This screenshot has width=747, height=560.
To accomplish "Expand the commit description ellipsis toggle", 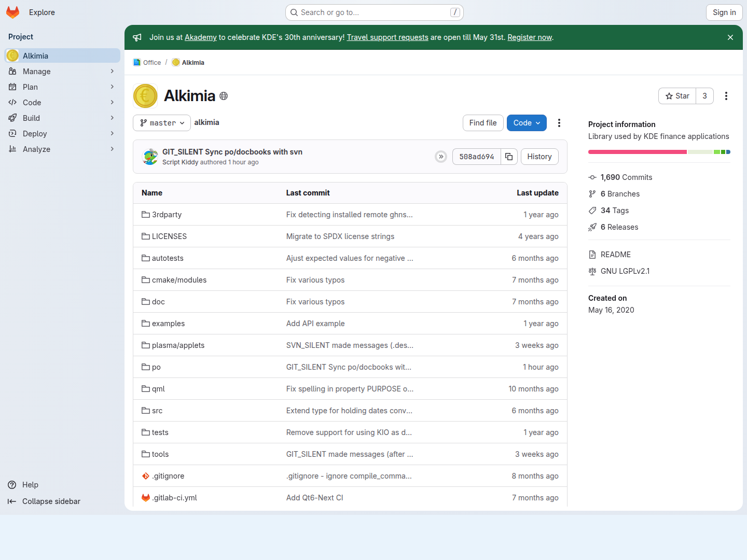I will point(441,157).
